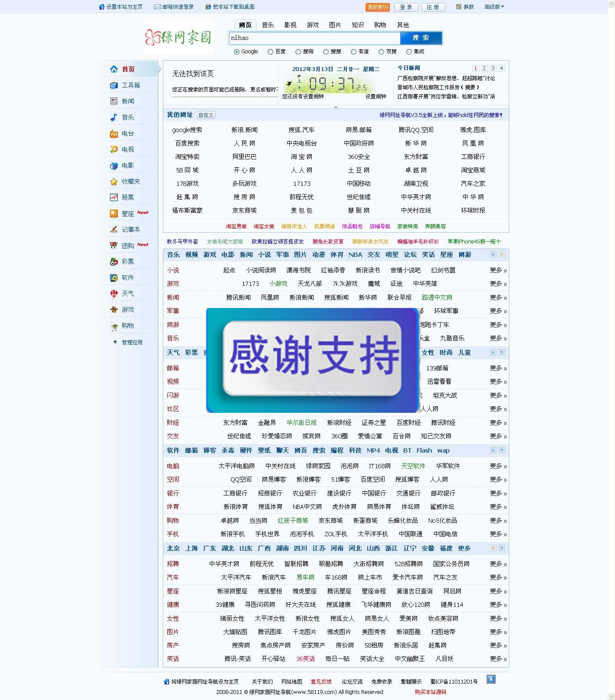Open the 天气 weather icon in sidebar

114,294
